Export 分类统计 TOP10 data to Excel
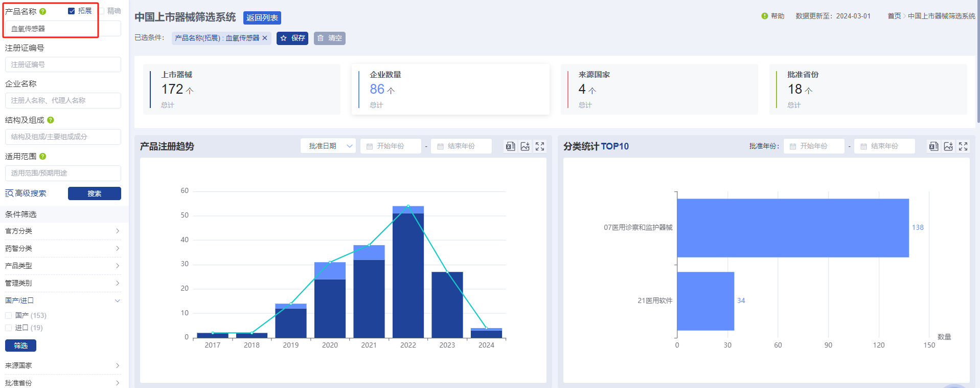This screenshot has height=388, width=980. [x=933, y=146]
